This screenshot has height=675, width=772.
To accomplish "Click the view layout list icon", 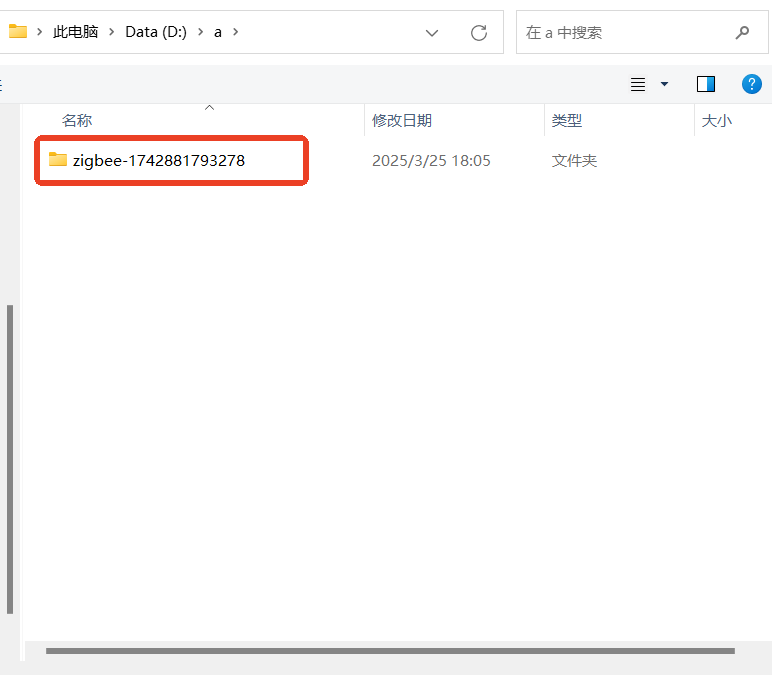I will coord(638,84).
